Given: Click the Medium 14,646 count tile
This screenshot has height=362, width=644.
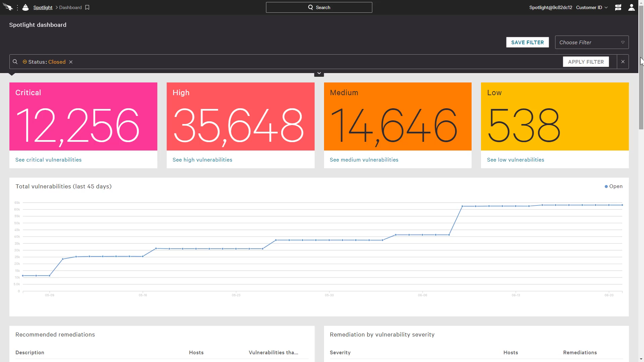Looking at the screenshot, I should [397, 117].
